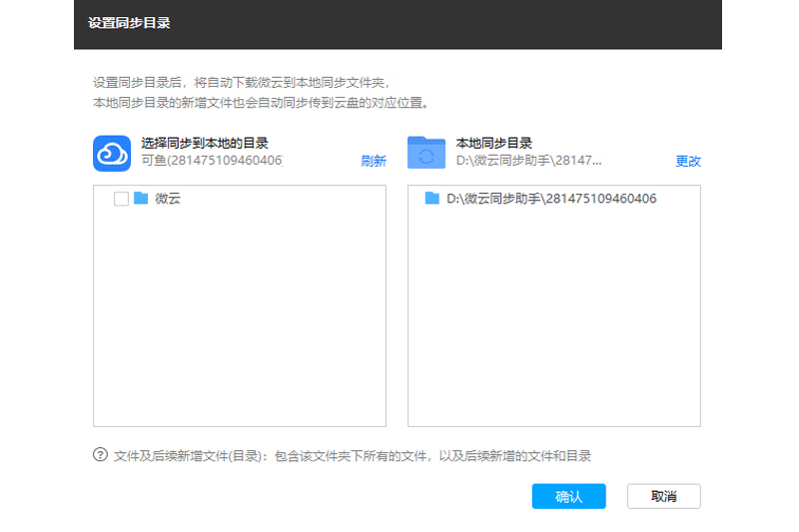This screenshot has height=532, width=799.
Task: Select the D:\微云同步助手\281475109460406 tree entry
Action: pos(550,199)
